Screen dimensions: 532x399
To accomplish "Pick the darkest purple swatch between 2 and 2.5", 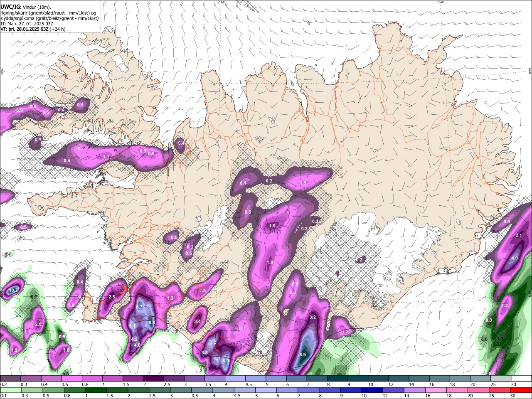I will 153,378.
